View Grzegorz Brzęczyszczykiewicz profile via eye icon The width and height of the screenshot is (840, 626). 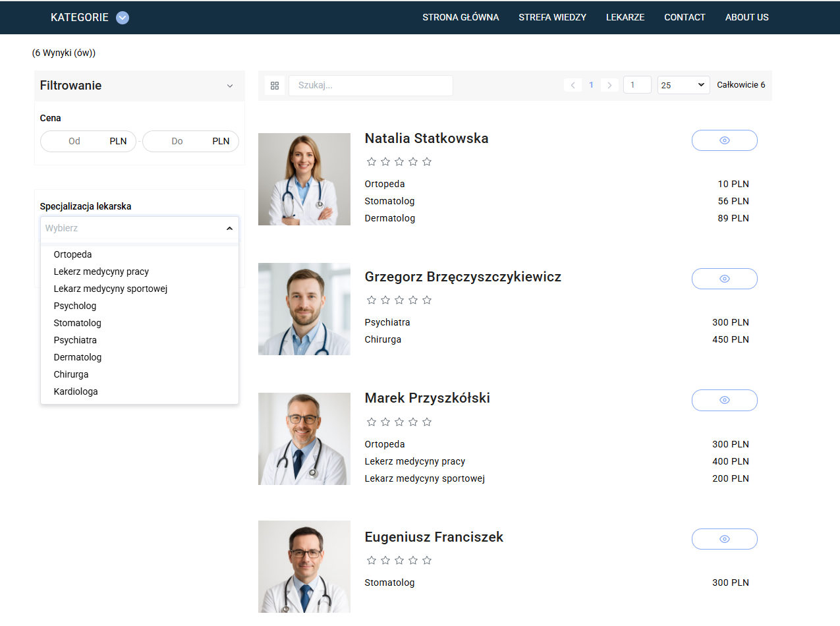724,279
